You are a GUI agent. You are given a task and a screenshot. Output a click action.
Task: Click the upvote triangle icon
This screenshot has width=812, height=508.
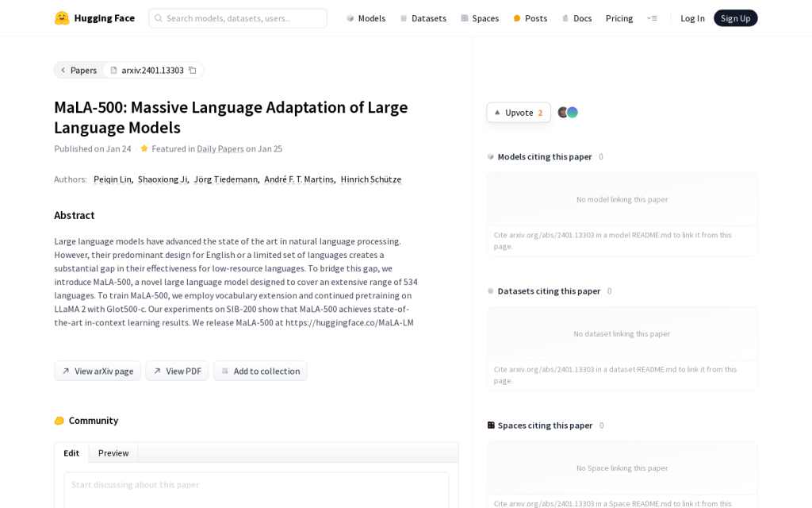pyautogui.click(x=497, y=113)
